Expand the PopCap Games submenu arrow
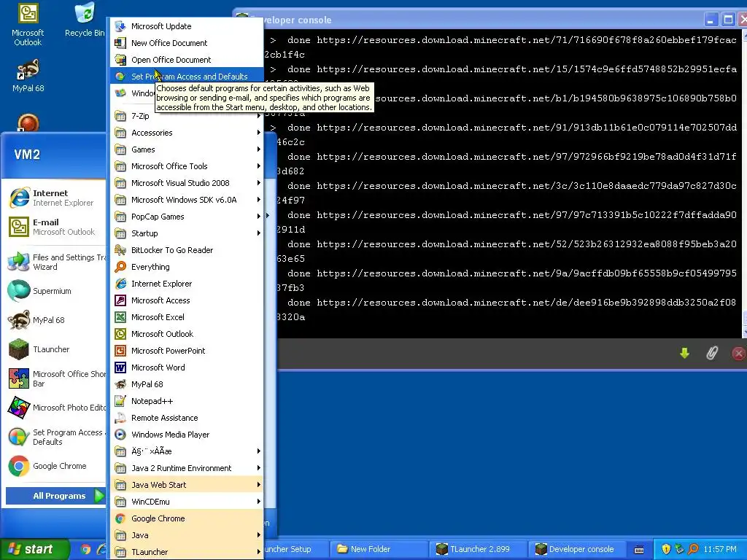Image resolution: width=747 pixels, height=560 pixels. pos(259,216)
